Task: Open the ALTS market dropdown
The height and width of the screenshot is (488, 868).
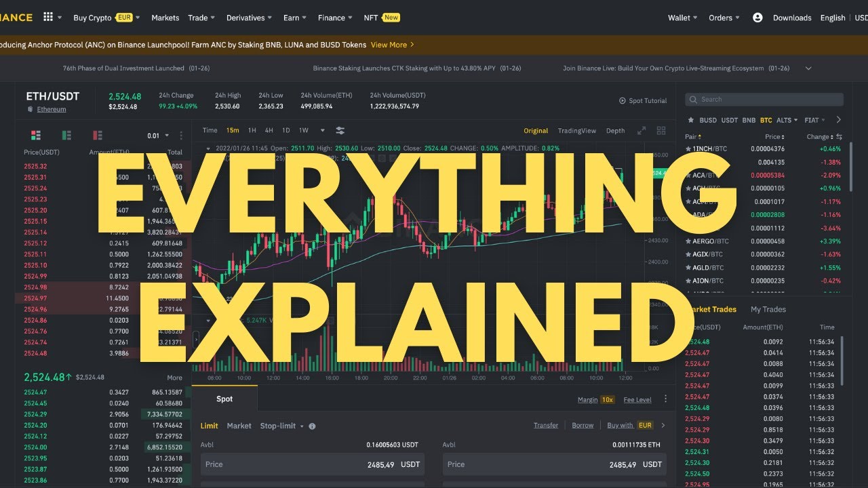Action: (x=787, y=120)
